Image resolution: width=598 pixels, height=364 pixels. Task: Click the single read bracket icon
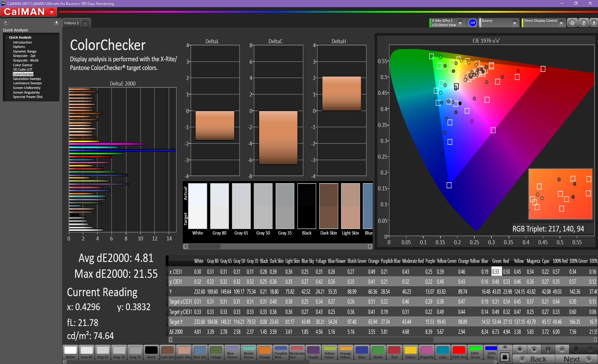(x=548, y=349)
